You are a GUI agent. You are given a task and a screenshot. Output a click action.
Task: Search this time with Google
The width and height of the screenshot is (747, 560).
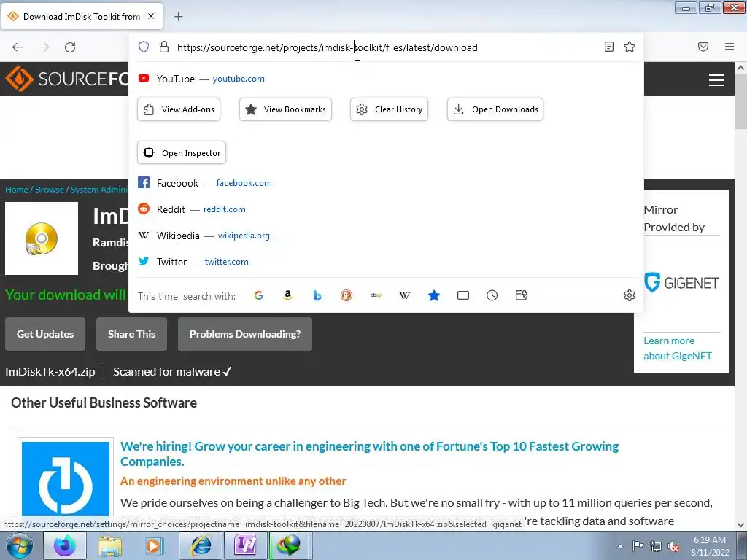tap(259, 295)
